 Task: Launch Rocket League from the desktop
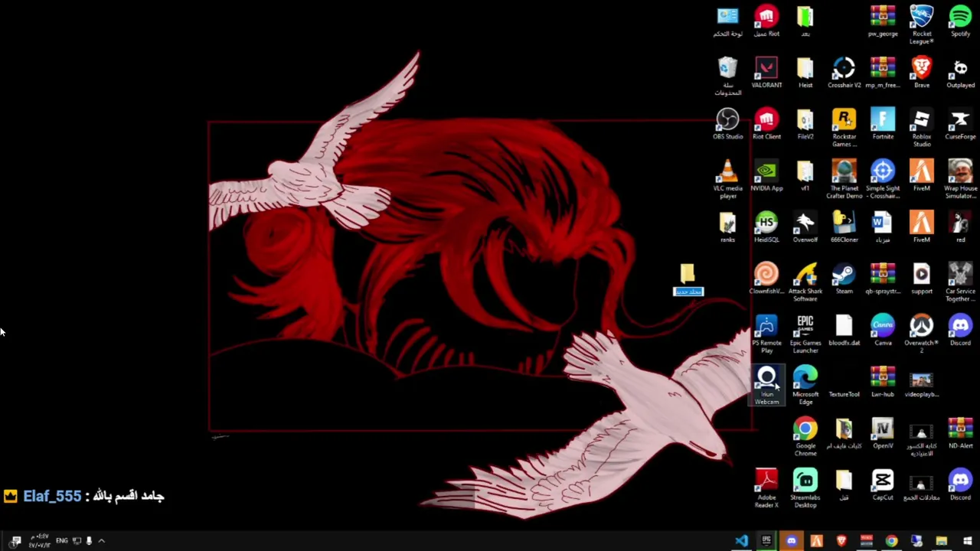[x=922, y=24]
